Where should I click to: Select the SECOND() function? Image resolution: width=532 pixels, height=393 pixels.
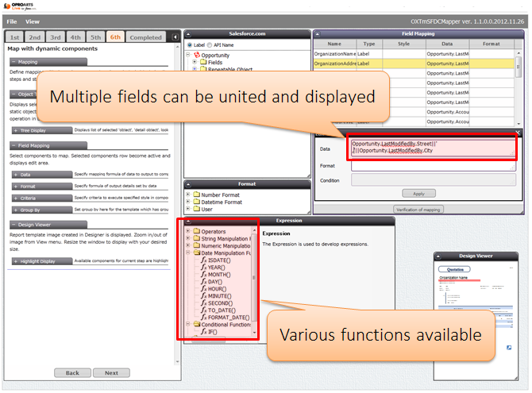pos(217,303)
